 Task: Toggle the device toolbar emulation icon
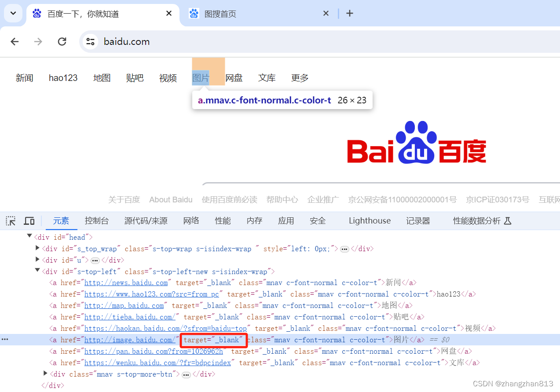(29, 221)
